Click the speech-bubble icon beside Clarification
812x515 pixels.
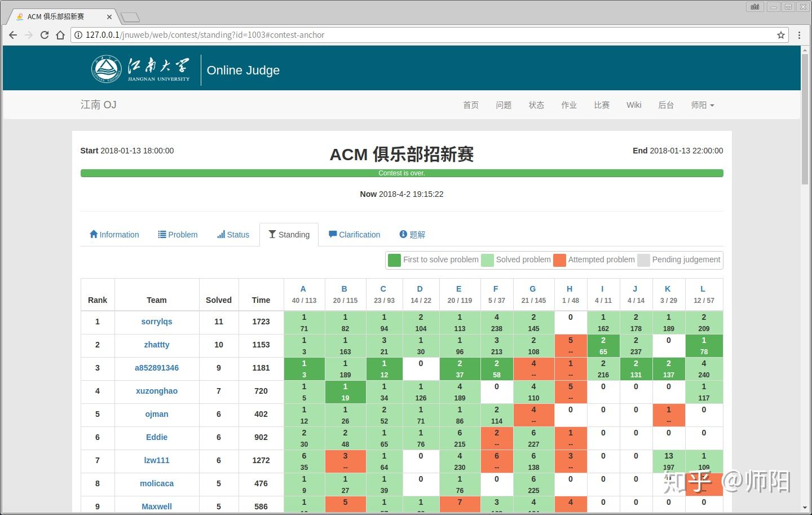point(333,234)
